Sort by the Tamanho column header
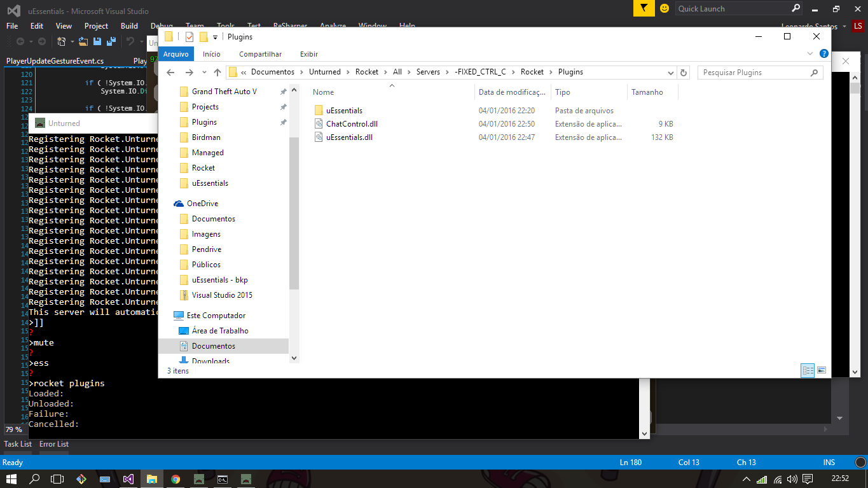The height and width of the screenshot is (488, 868). (652, 92)
